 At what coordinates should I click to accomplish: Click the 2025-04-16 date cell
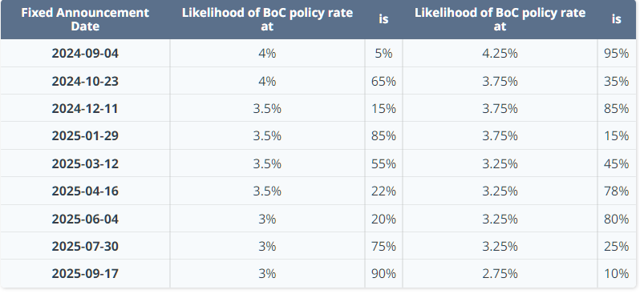coord(85,191)
